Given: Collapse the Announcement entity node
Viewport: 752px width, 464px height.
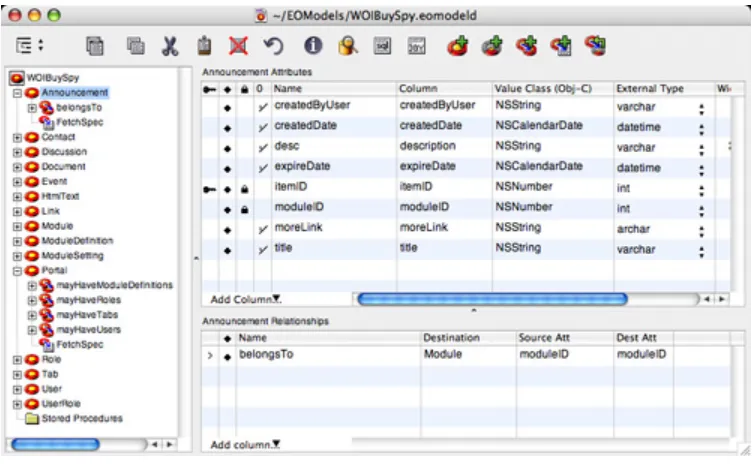Looking at the screenshot, I should point(17,93).
